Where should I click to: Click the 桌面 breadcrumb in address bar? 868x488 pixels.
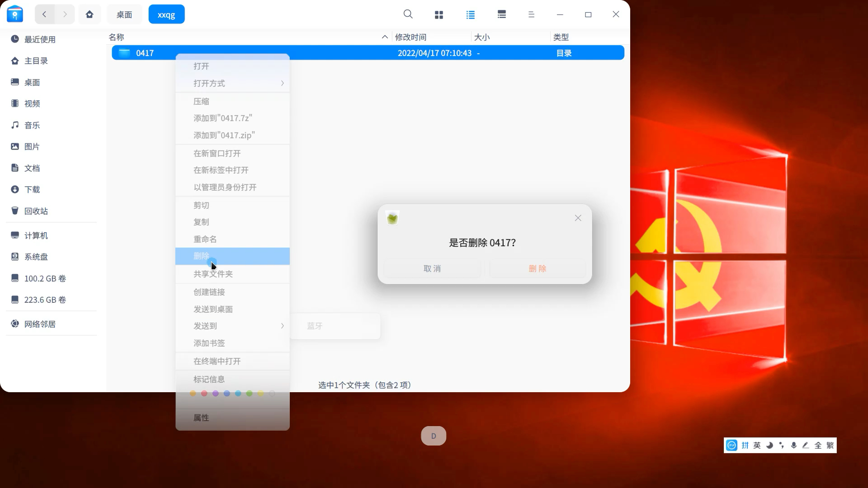(124, 14)
